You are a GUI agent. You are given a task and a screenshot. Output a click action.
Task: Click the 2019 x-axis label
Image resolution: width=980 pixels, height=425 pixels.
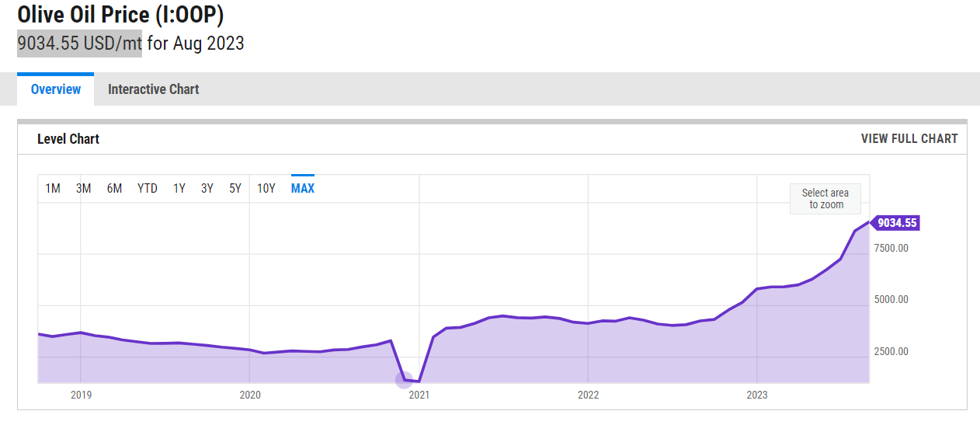pos(82,395)
